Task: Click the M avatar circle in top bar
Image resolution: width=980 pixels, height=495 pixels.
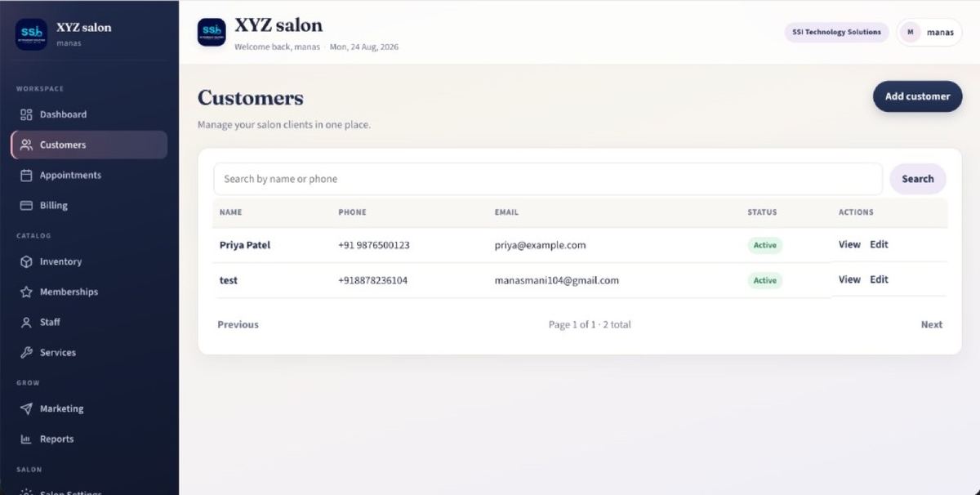Action: pyautogui.click(x=910, y=32)
